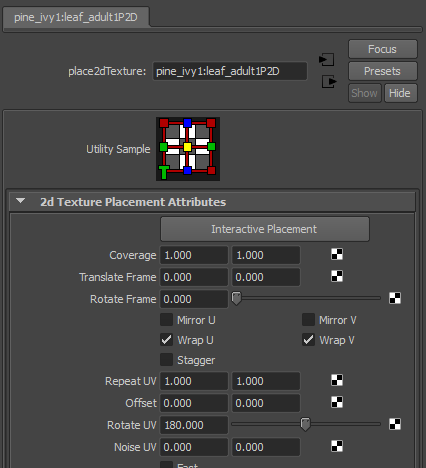Screen dimensions: 426x468
Task: Select the first Offset value field
Action: point(194,403)
